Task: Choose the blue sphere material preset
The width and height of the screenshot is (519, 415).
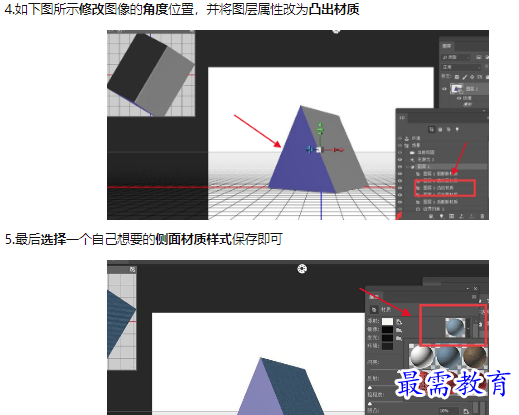Action: (x=448, y=356)
